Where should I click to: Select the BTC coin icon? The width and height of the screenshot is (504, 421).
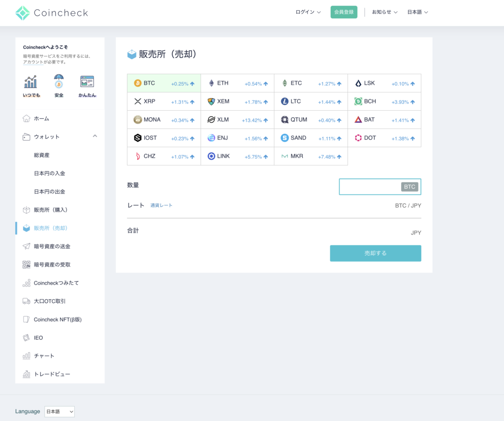point(138,83)
